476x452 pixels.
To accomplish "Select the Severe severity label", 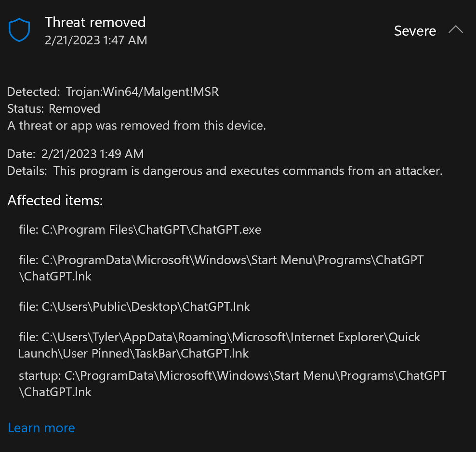I will (415, 31).
